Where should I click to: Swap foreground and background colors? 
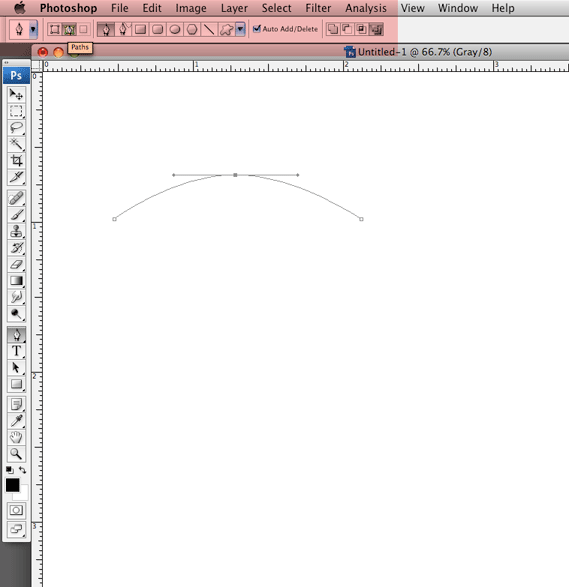pyautogui.click(x=23, y=470)
